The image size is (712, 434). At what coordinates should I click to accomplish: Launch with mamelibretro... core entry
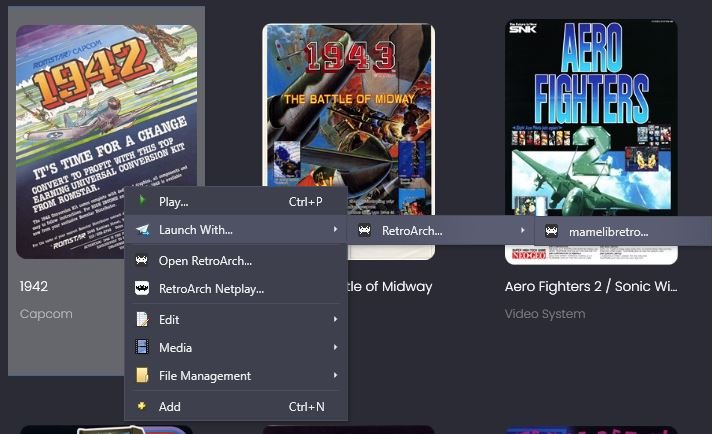click(623, 232)
